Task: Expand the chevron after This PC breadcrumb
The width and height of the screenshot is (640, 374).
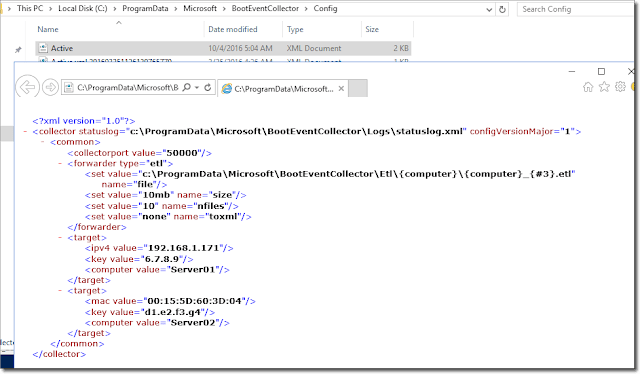Action: coord(51,9)
